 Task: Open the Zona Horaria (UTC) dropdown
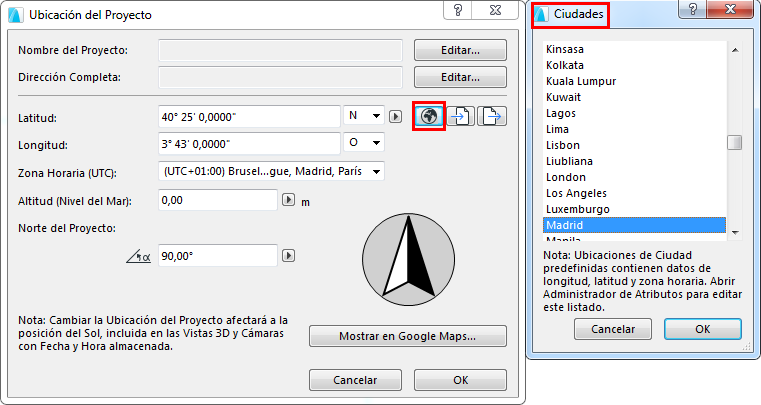tap(271, 171)
